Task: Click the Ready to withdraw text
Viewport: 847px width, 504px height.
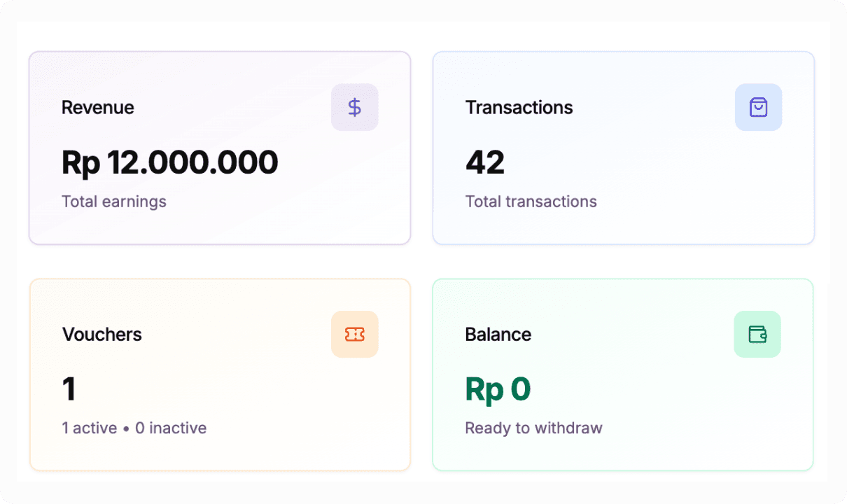Action: point(533,428)
